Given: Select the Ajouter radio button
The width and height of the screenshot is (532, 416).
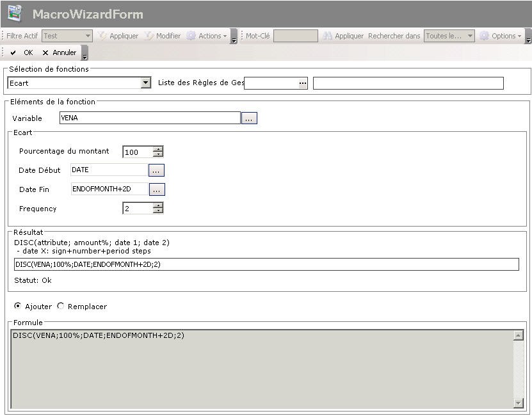Looking at the screenshot, I should click(x=17, y=306).
